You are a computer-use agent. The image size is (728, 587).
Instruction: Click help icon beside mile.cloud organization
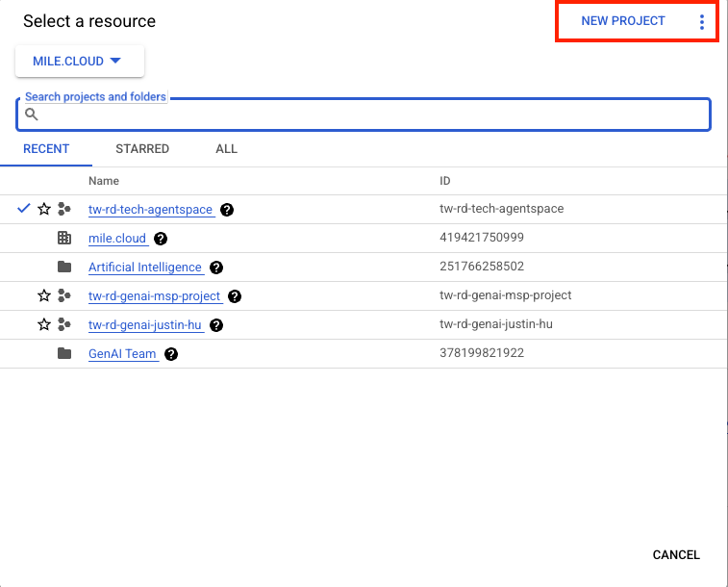160,239
